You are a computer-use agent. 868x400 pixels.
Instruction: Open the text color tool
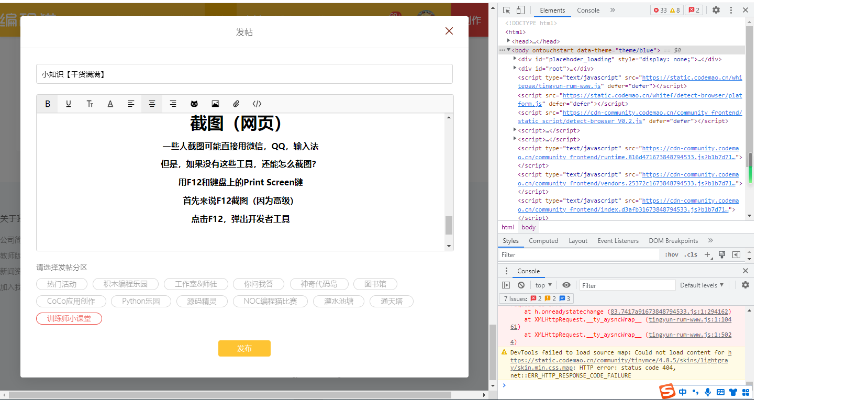(x=110, y=104)
